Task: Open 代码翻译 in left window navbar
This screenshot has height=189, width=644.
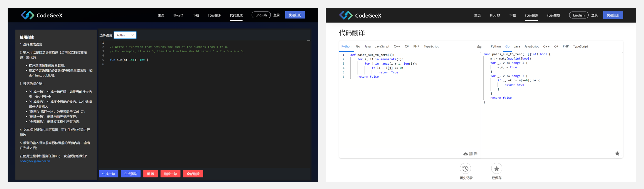Action: pyautogui.click(x=214, y=15)
